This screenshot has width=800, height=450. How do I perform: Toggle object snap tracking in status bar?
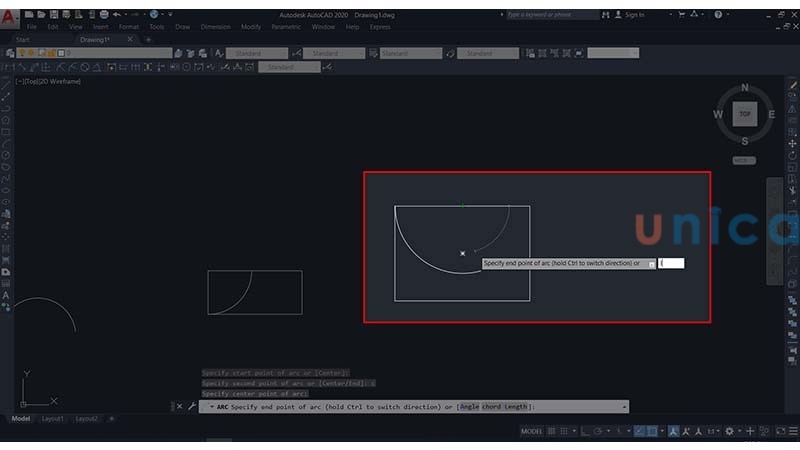[640, 431]
